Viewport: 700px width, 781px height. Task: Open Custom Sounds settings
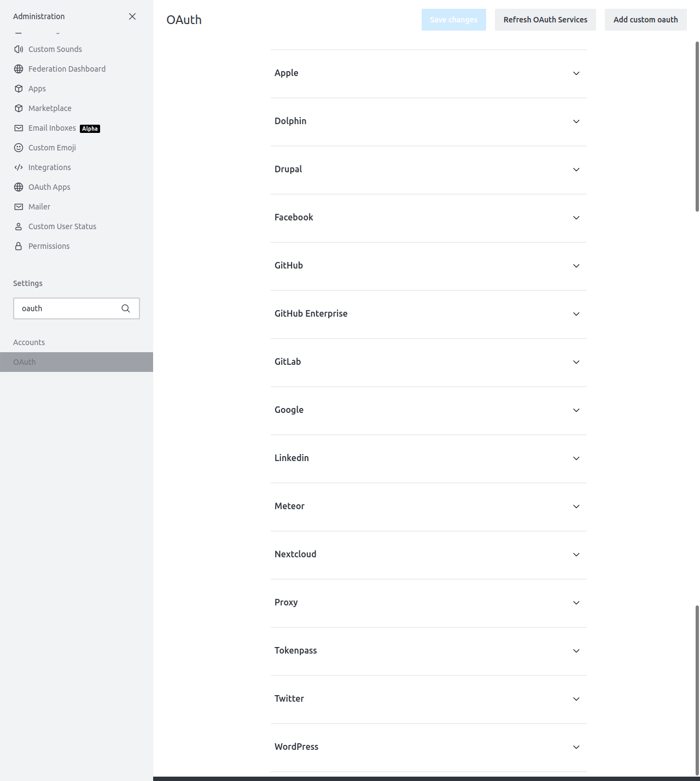click(55, 49)
